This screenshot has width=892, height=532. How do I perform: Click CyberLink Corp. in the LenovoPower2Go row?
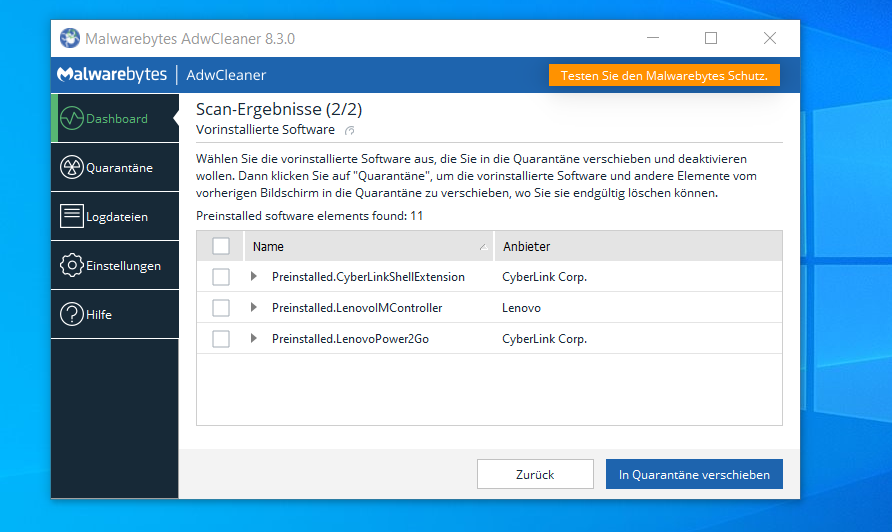pos(544,339)
